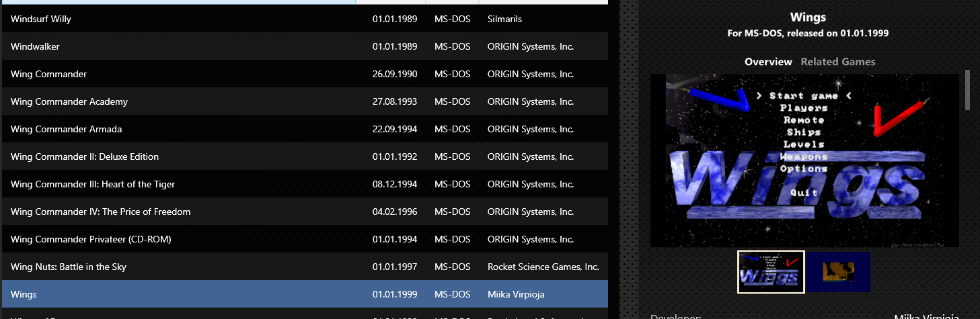The image size is (980, 319).
Task: Select Wing Commander II: Deluxe Edition
Action: pyautogui.click(x=305, y=156)
